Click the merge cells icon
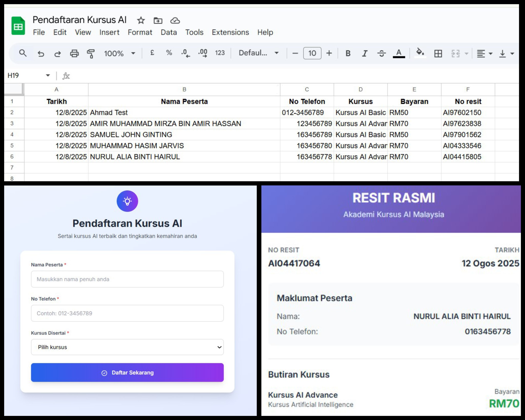This screenshot has height=420, width=525. 456,53
